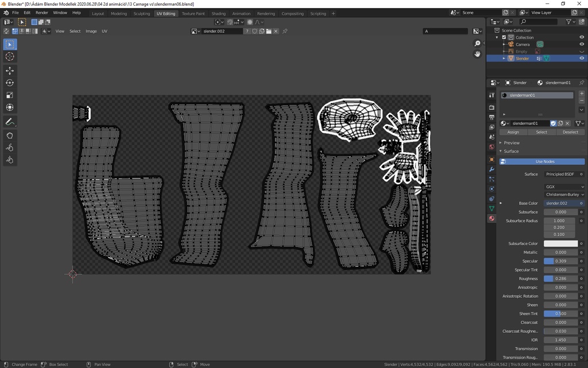Open the View Layer properties tab
This screenshot has height=368, width=588.
(x=492, y=127)
